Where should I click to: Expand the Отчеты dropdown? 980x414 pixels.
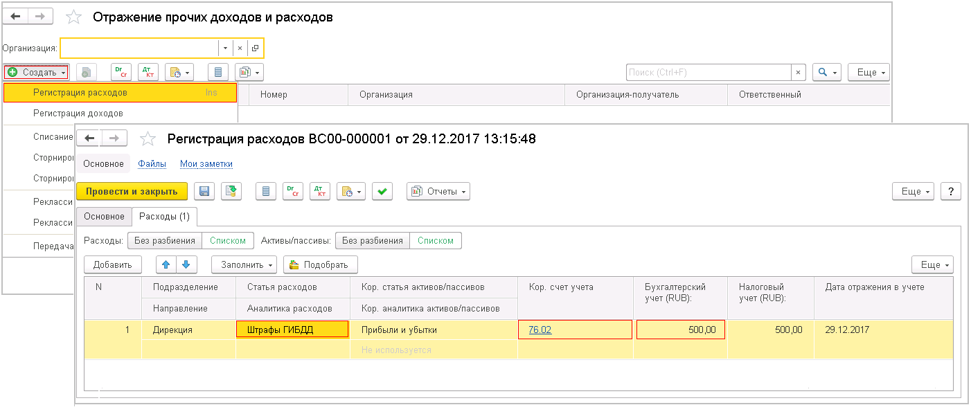(438, 192)
